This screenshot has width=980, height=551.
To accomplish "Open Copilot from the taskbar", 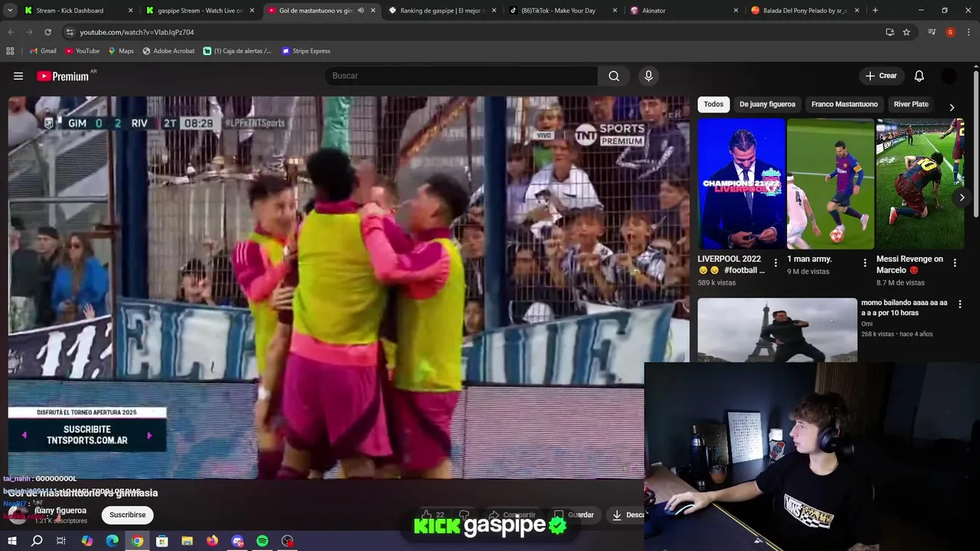I will (x=87, y=541).
